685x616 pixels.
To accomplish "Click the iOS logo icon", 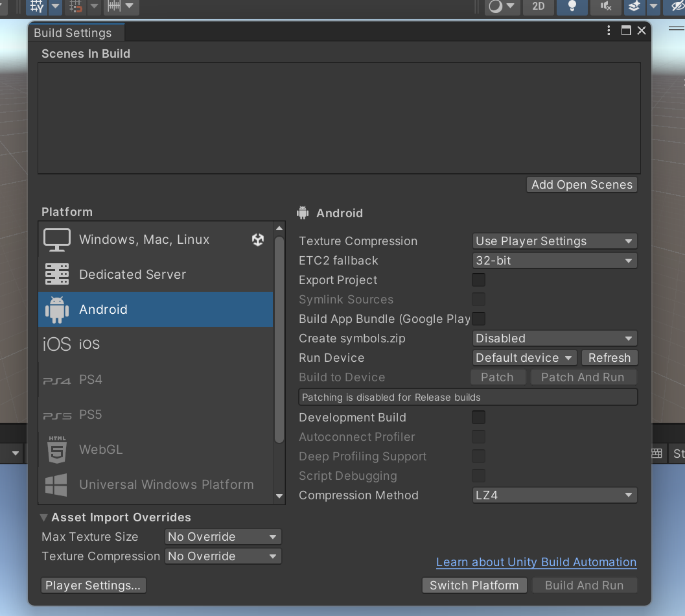I will [x=57, y=344].
